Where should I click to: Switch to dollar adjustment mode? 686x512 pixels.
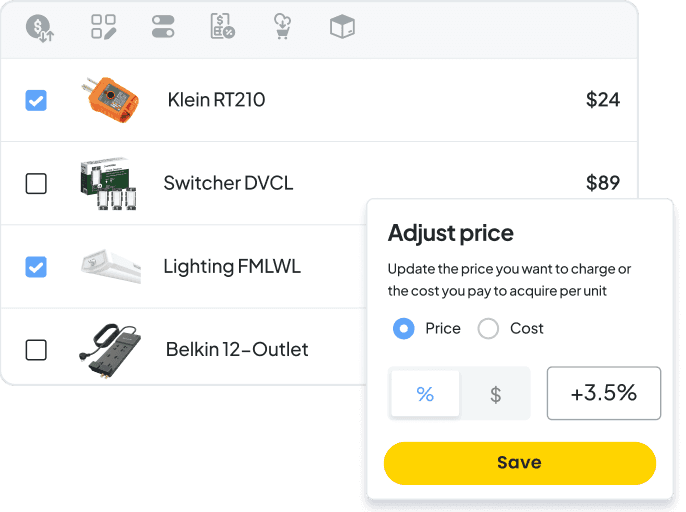pos(495,393)
